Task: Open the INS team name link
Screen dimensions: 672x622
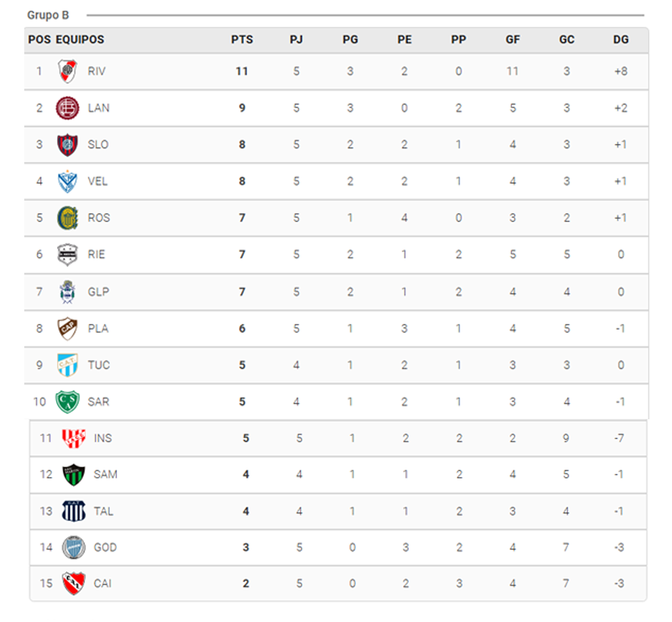Action: click(x=103, y=439)
